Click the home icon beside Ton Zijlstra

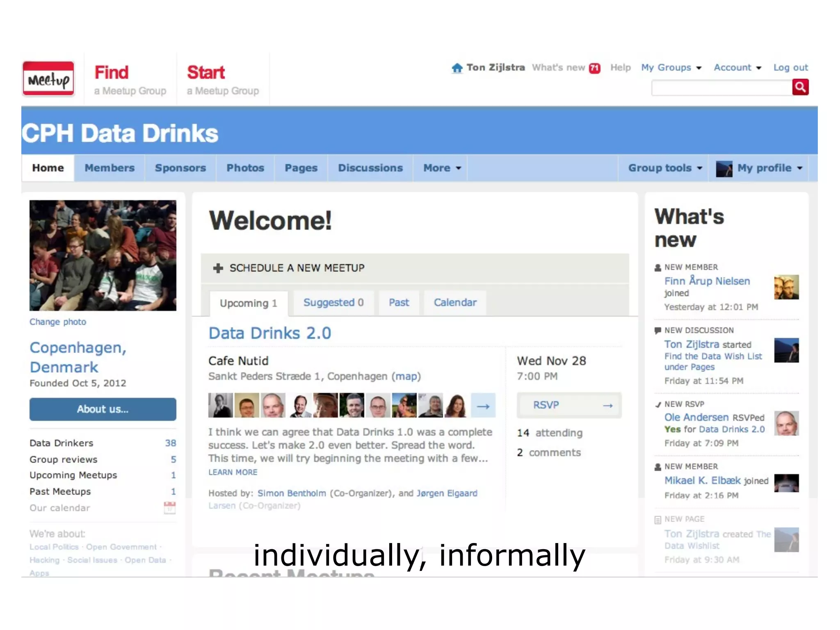(457, 68)
